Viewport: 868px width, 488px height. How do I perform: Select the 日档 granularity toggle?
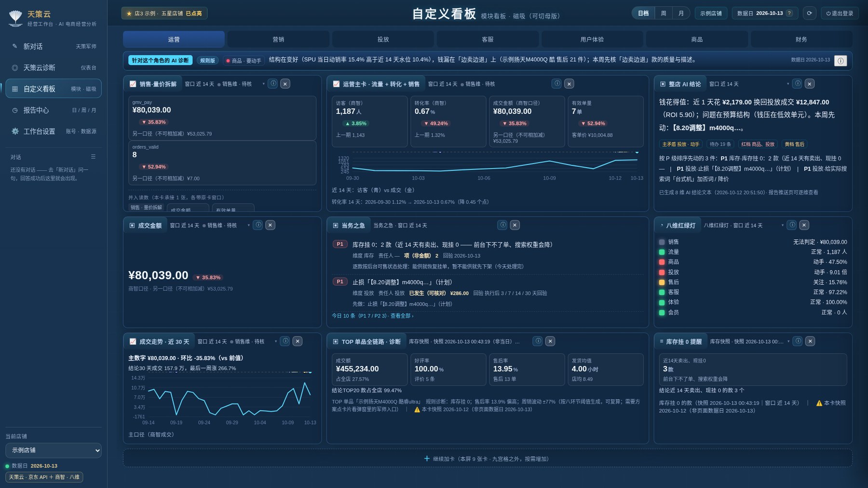pos(643,13)
